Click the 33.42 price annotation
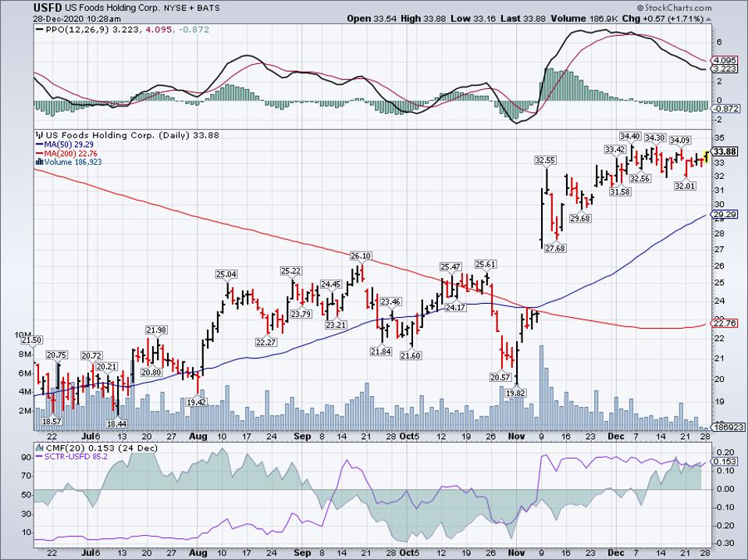 [x=615, y=149]
